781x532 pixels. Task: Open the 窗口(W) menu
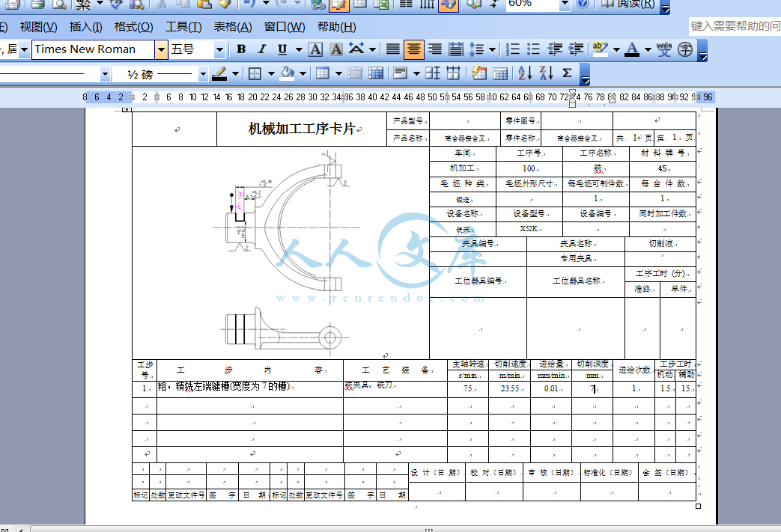pos(285,27)
